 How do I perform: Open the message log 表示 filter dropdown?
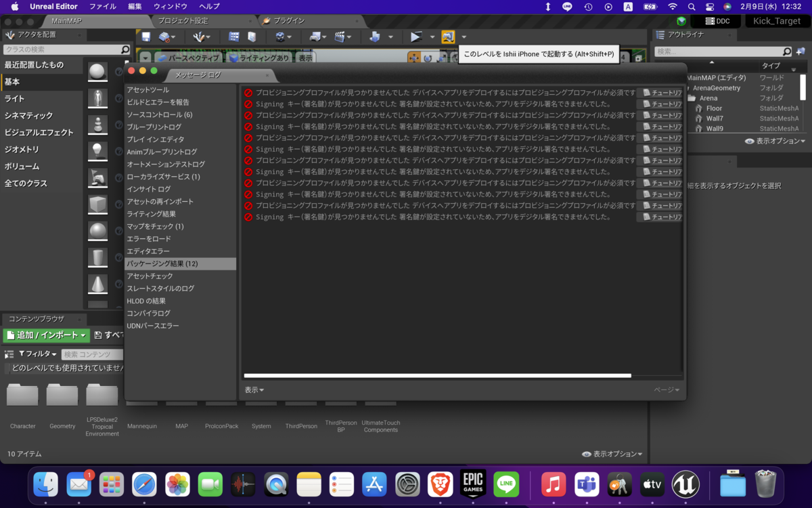254,390
